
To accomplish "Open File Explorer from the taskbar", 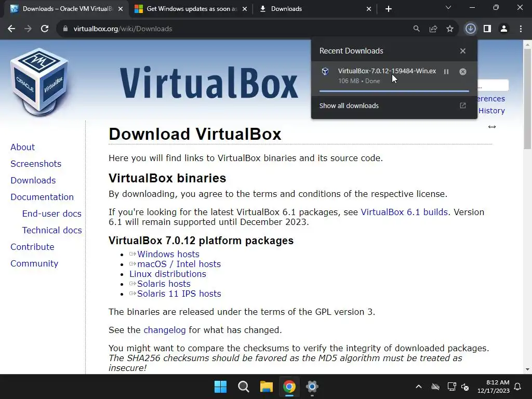I will click(267, 387).
